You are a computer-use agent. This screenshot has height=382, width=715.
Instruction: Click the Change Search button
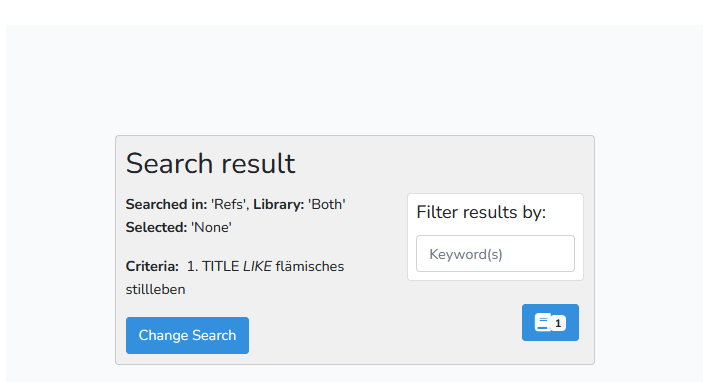pos(187,336)
